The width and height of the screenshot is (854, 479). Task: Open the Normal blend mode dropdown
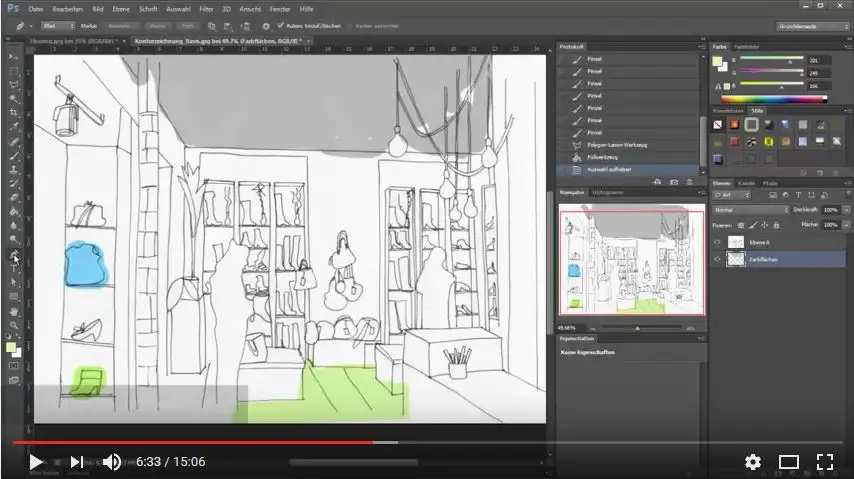pos(751,210)
